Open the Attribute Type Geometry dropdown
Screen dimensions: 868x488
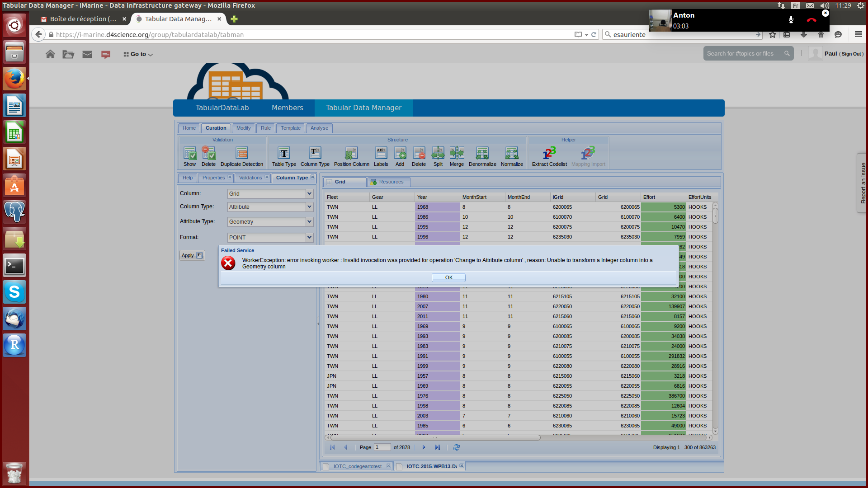pyautogui.click(x=309, y=221)
